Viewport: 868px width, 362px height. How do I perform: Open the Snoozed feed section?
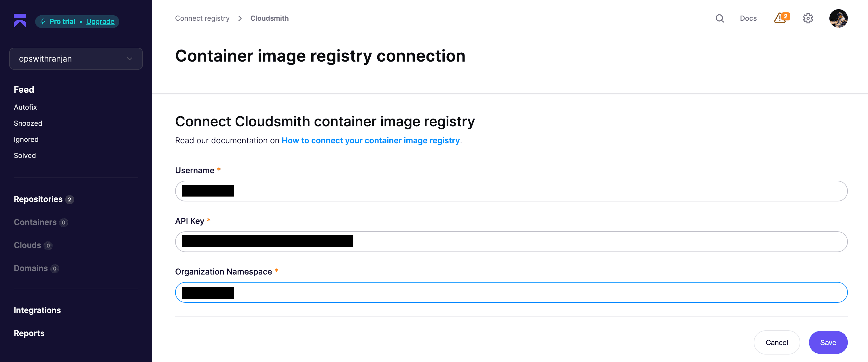point(28,123)
